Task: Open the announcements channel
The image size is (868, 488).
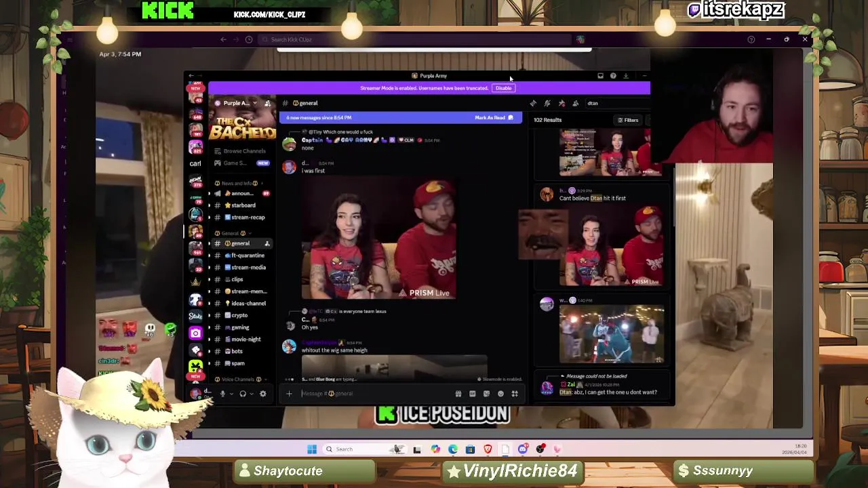Action: coord(241,194)
